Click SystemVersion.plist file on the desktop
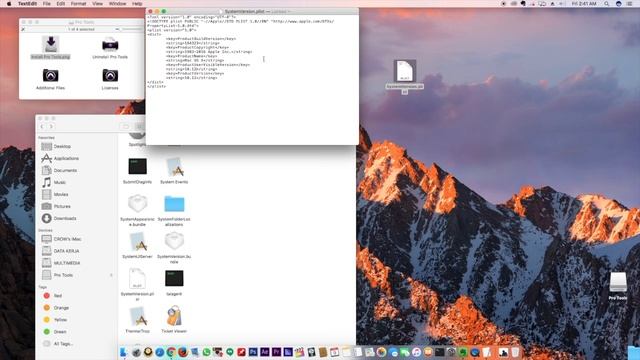Image resolution: width=640 pixels, height=360 pixels. [404, 71]
